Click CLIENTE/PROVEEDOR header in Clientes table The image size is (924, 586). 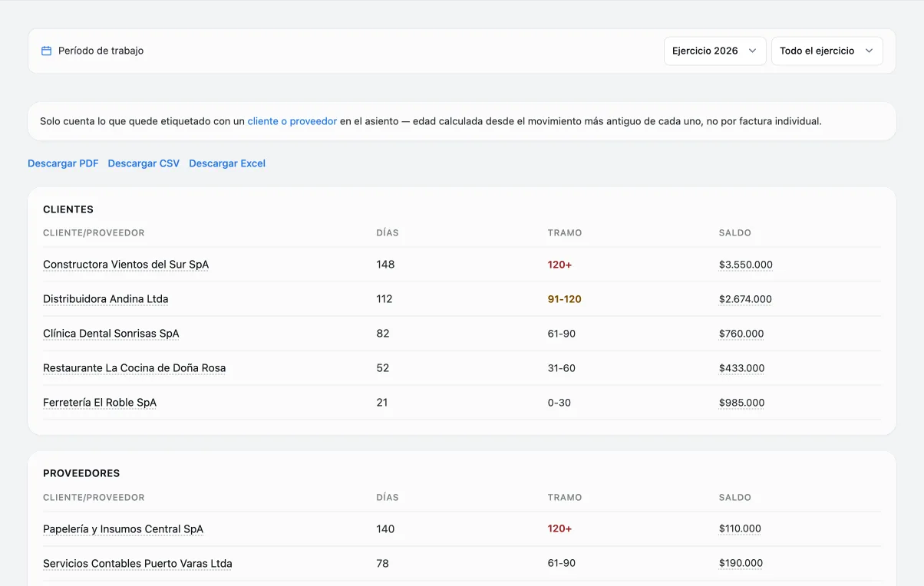pyautogui.click(x=94, y=232)
